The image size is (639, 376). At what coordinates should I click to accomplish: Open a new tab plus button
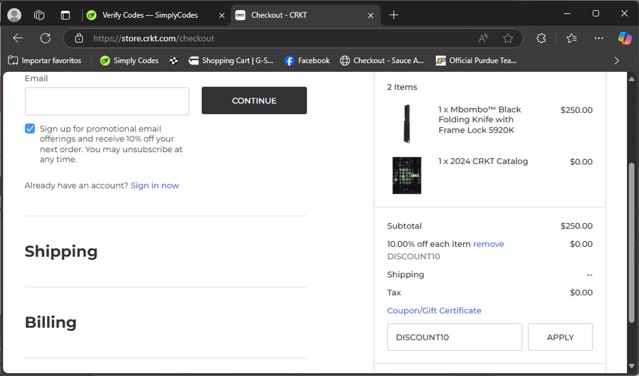[393, 15]
